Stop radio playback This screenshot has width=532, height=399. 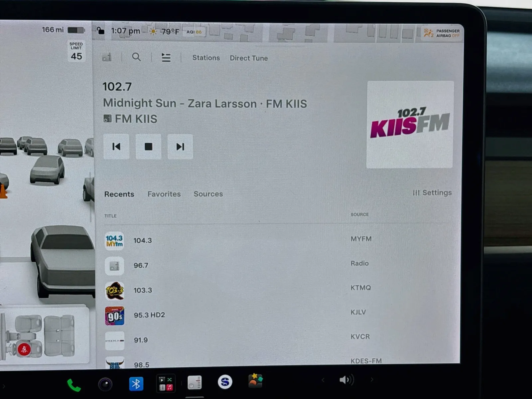(148, 147)
